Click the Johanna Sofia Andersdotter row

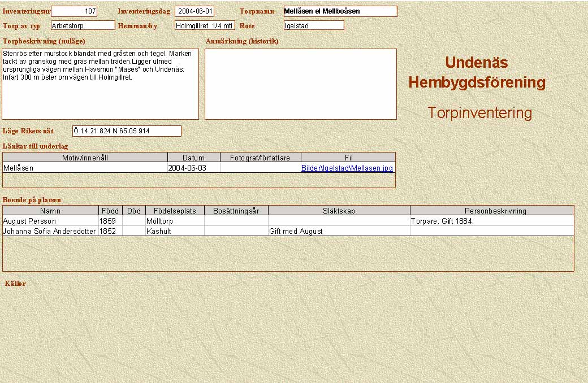click(50, 231)
